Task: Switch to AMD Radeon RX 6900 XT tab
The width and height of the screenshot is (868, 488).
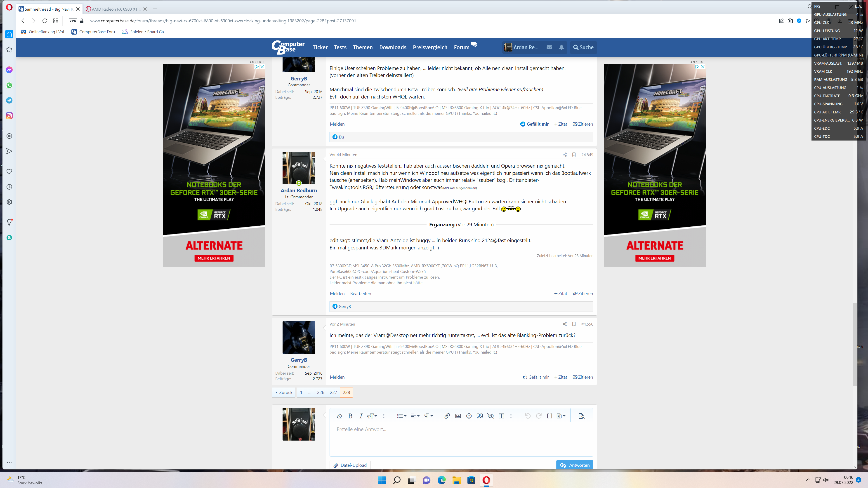Action: [x=115, y=9]
